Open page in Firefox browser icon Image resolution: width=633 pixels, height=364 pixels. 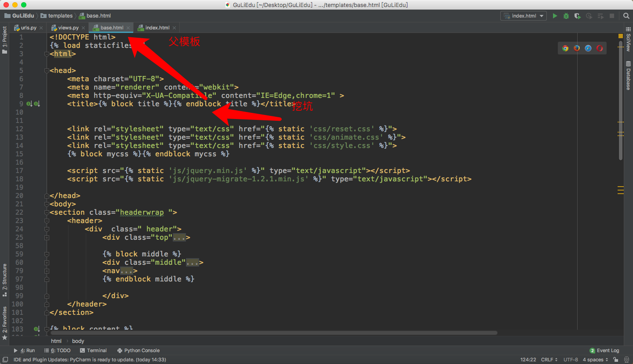(x=577, y=48)
